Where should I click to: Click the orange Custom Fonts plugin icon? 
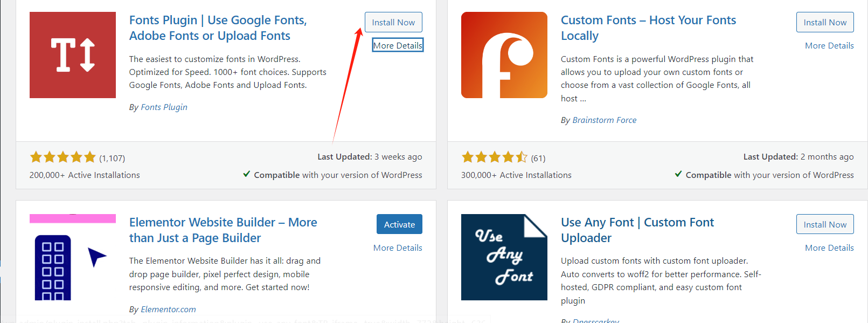(x=504, y=55)
